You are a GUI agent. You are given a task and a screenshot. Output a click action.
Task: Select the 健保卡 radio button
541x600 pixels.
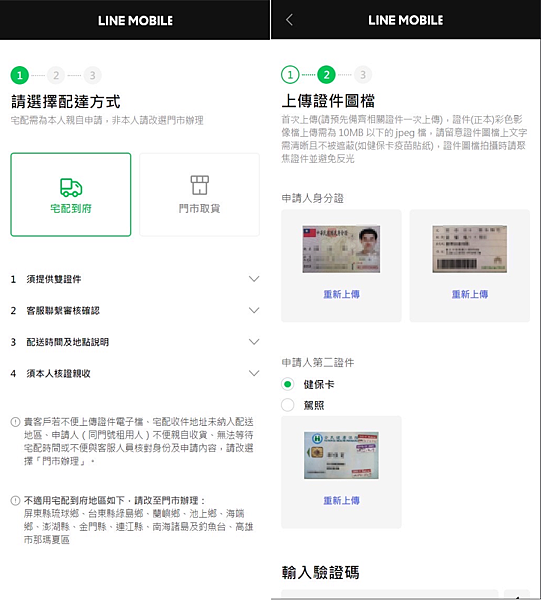pyautogui.click(x=288, y=384)
